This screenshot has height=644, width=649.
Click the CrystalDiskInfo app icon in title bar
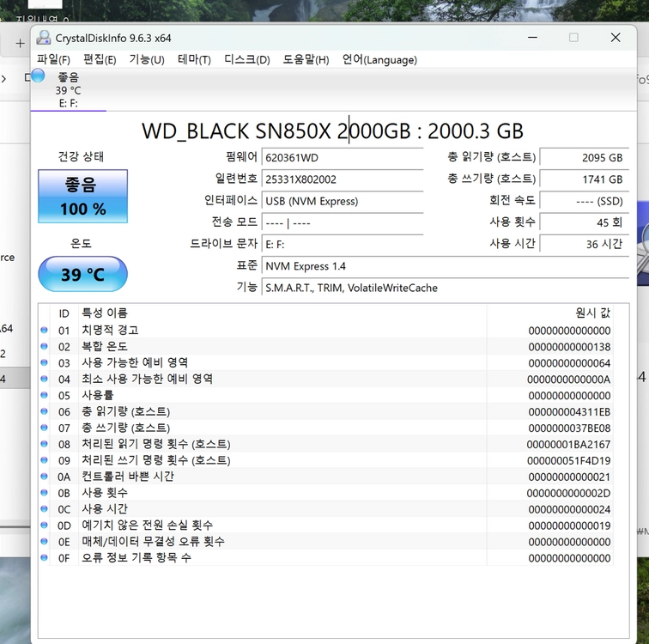click(x=43, y=38)
